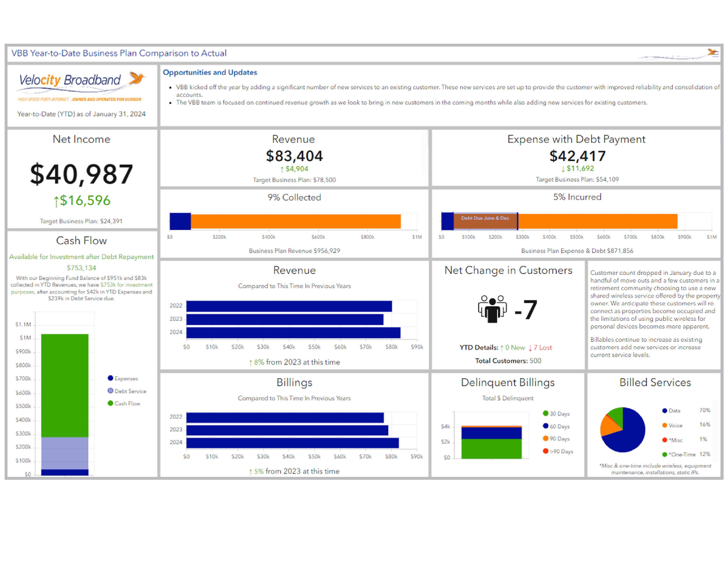Click Year-to-Date as of January 31, 2024
Viewport: 728px width, 563px height.
tap(81, 114)
